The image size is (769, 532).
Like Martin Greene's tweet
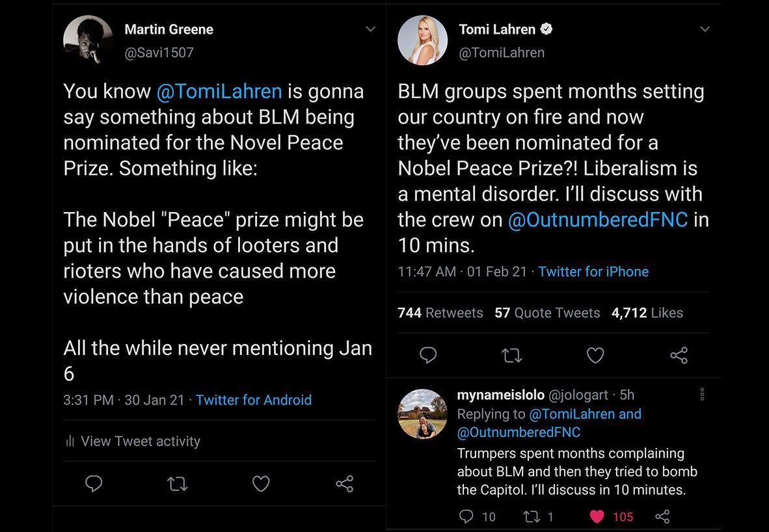click(261, 484)
